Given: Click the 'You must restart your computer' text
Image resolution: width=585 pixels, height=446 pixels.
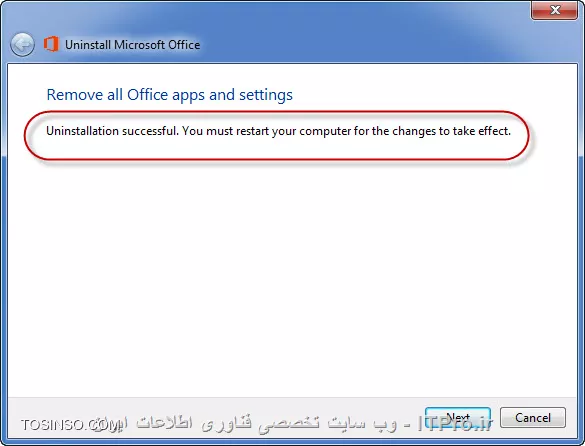Looking at the screenshot, I should coord(267,131).
